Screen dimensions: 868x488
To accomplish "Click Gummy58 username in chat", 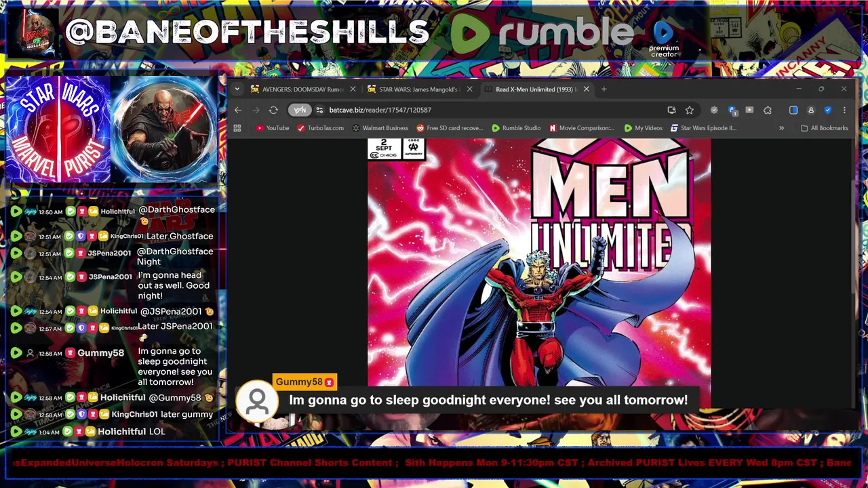I will 100,352.
